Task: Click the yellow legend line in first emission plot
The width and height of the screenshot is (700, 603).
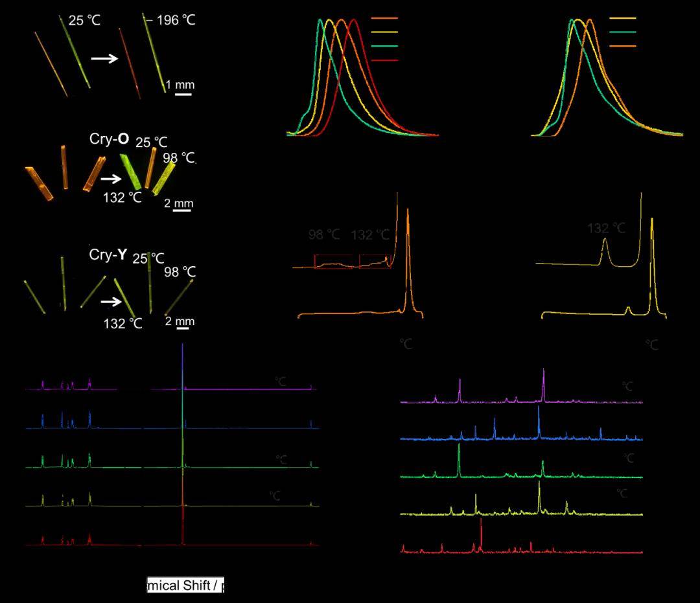Action: pyautogui.click(x=384, y=32)
